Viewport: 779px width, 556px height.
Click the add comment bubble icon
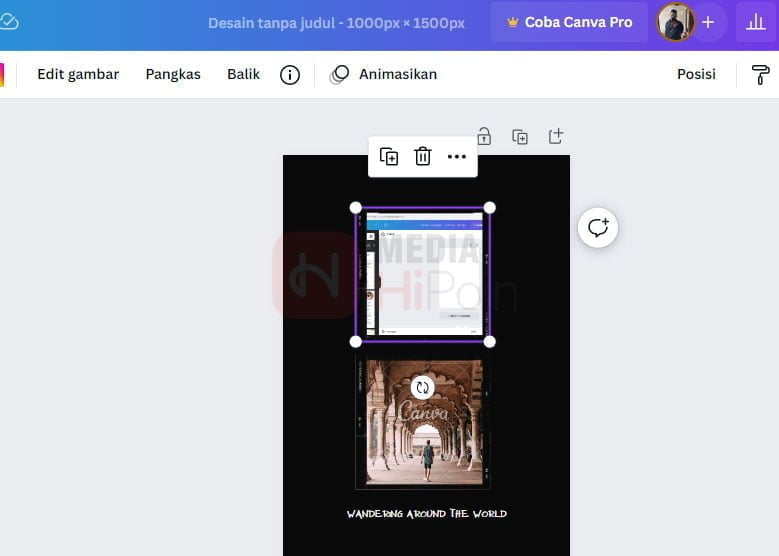tap(598, 228)
